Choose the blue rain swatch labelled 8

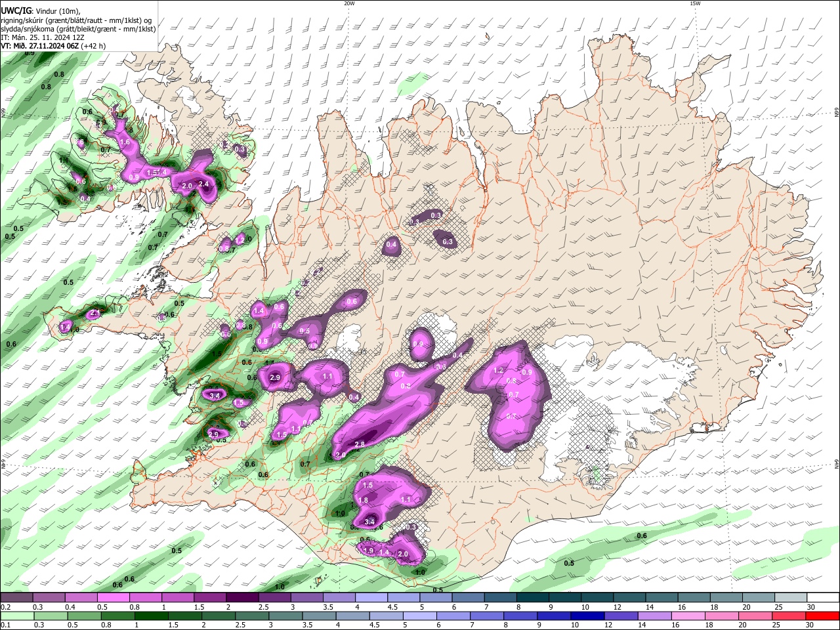520,616
